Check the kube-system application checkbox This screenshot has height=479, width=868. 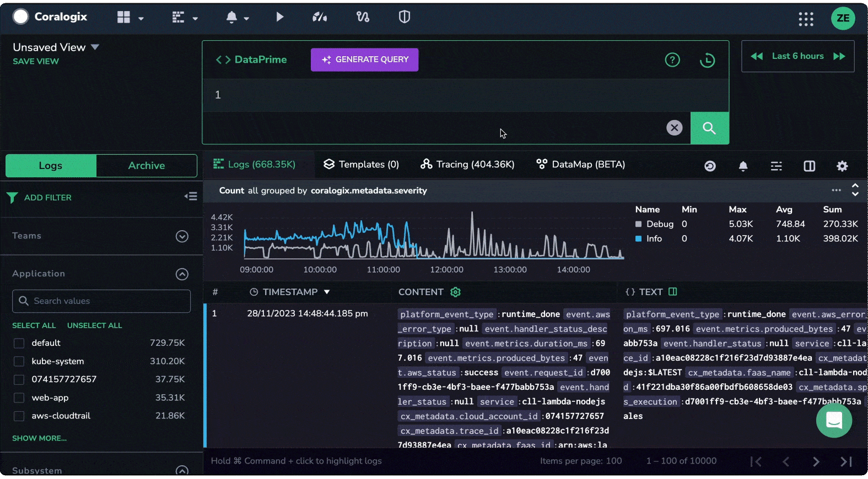coord(19,361)
